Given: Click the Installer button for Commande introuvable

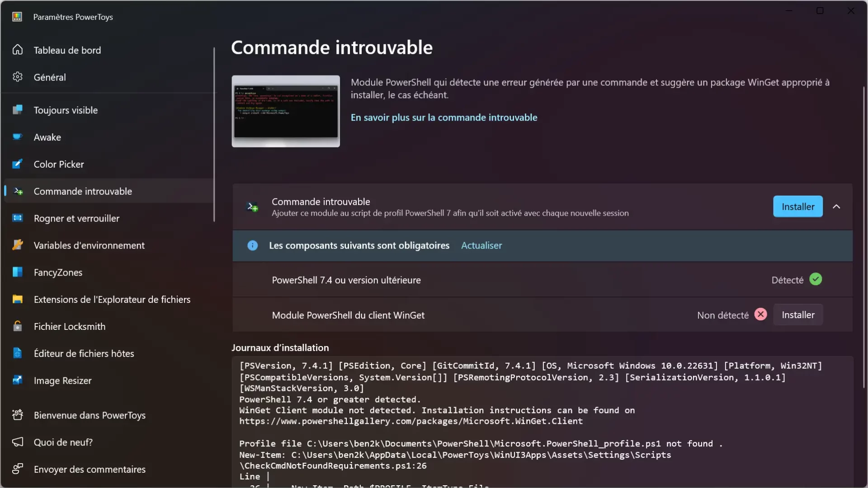Looking at the screenshot, I should 797,206.
